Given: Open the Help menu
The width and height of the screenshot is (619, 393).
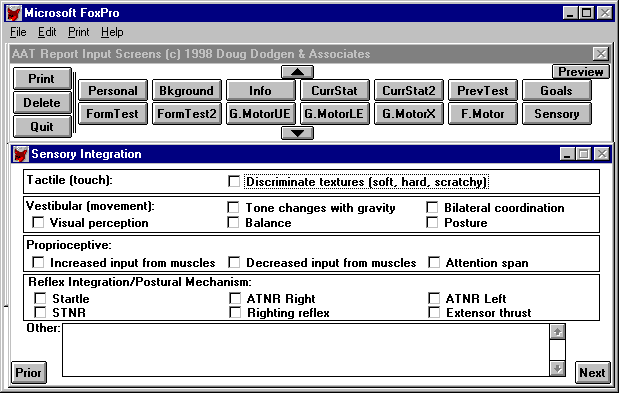Looking at the screenshot, I should (112, 32).
